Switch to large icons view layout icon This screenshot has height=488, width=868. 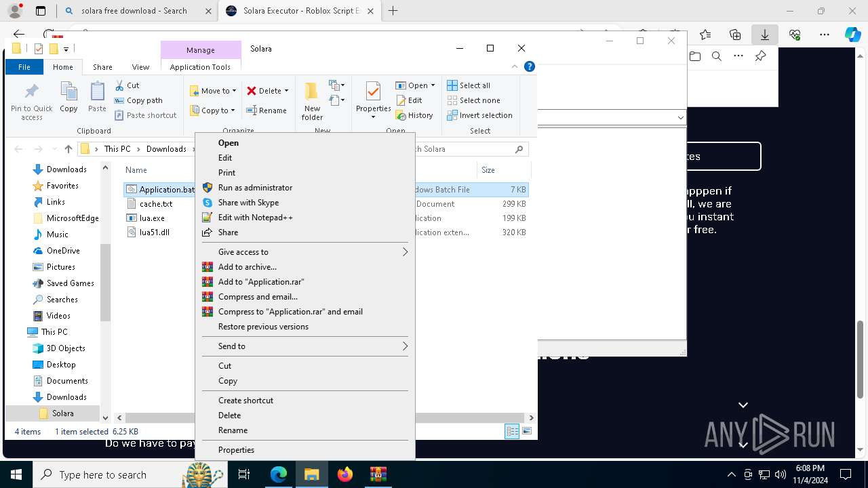(527, 432)
